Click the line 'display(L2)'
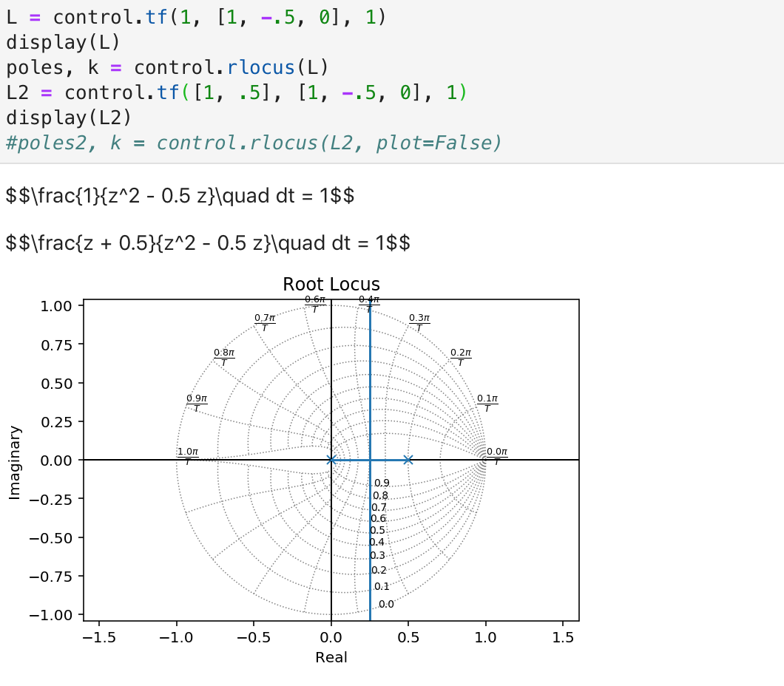The width and height of the screenshot is (784, 686). [x=69, y=118]
